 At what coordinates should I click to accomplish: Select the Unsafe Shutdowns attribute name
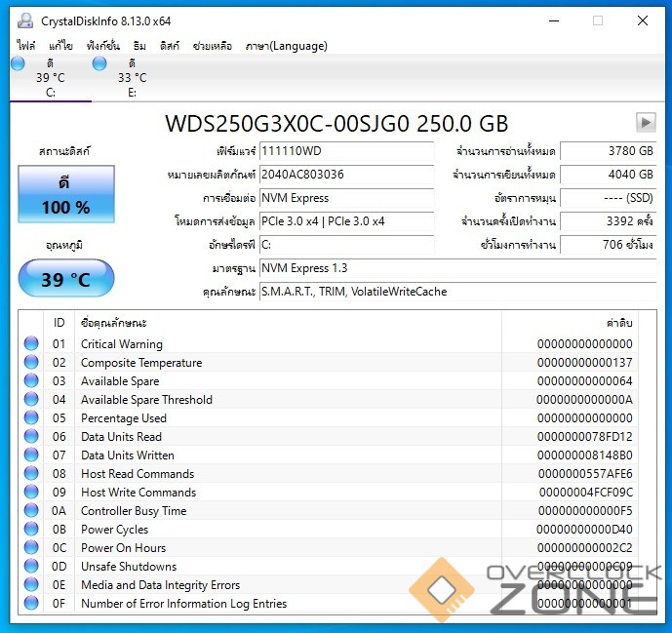[129, 566]
